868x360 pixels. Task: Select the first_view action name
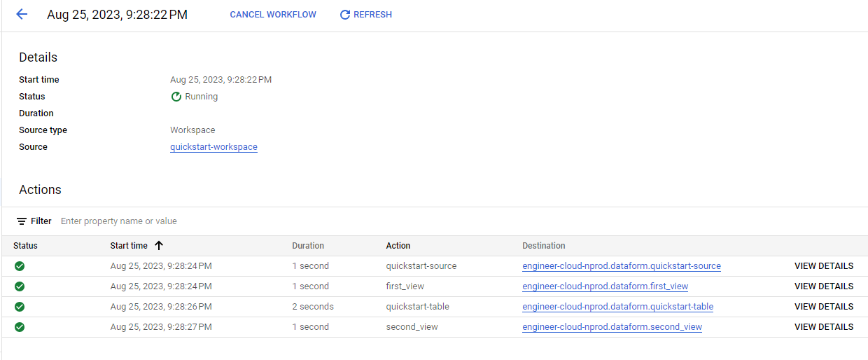point(405,286)
